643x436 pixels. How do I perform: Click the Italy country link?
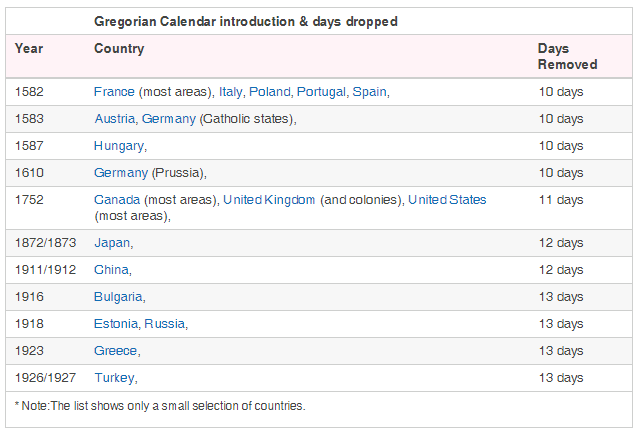click(231, 92)
